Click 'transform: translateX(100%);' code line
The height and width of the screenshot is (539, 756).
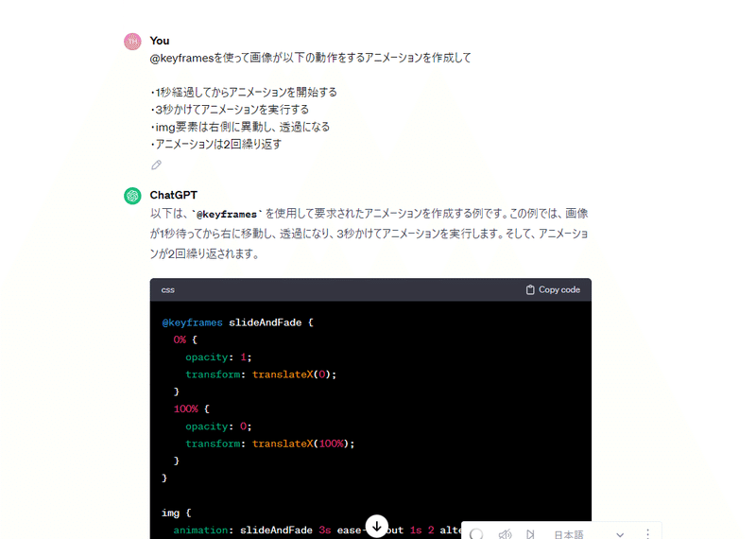click(270, 443)
